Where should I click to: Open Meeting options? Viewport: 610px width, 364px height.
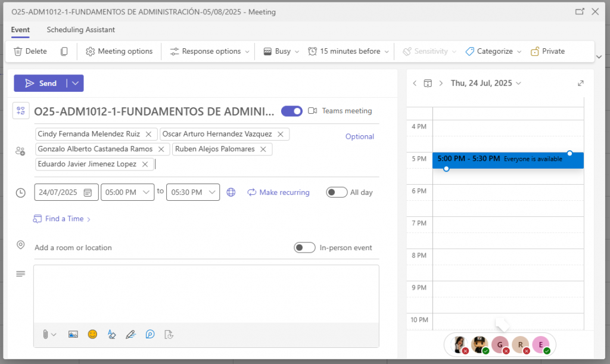[119, 51]
